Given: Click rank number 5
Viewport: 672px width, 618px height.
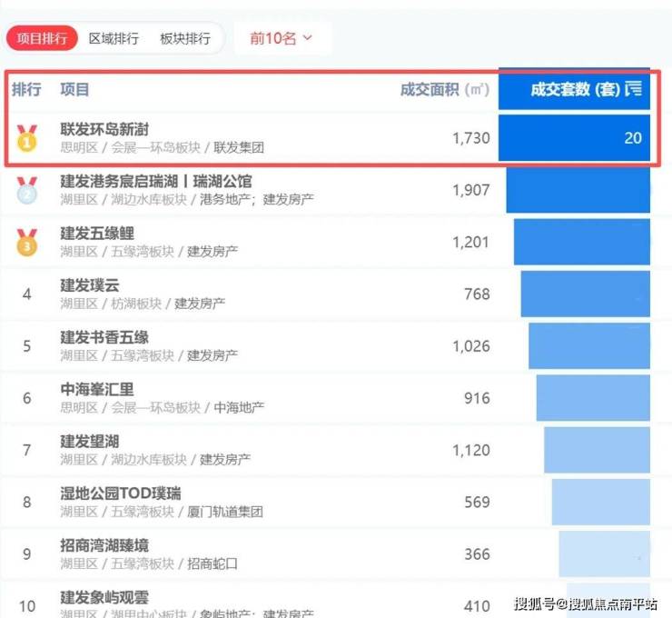Looking at the screenshot, I should coord(26,346).
